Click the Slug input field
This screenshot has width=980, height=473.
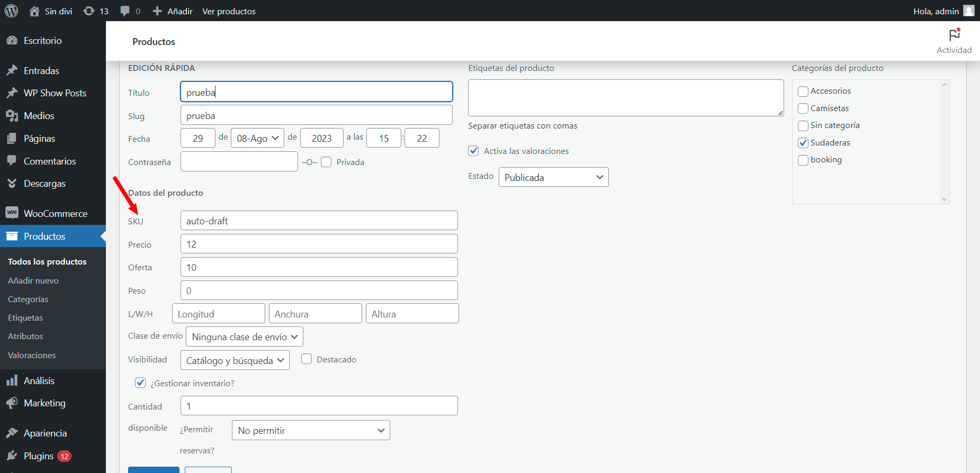[317, 115]
